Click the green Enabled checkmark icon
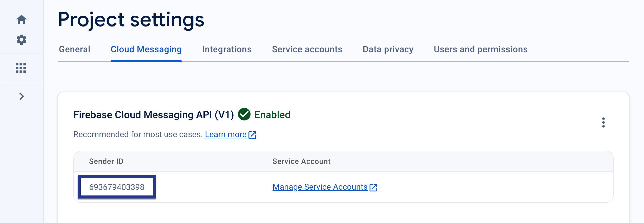 coord(244,114)
